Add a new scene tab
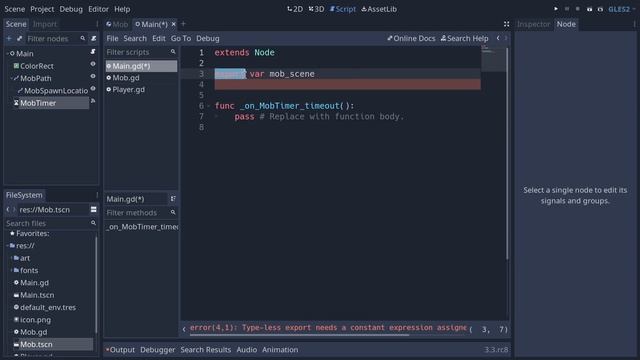 183,24
